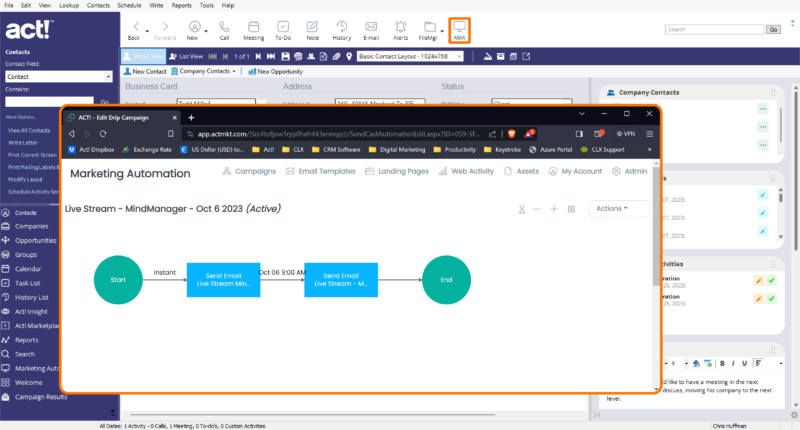Screen dimensions: 800x430
Task: Zoom out the campaign canvas minus icon
Action: 537,209
